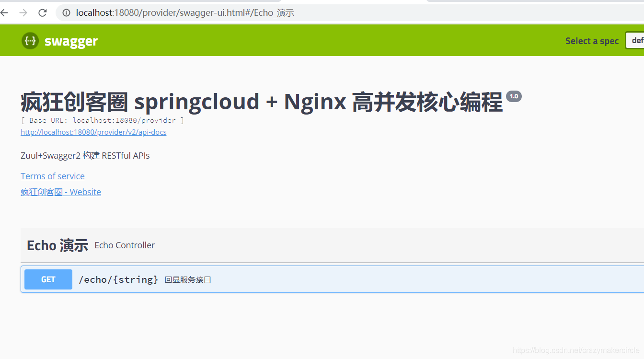Click the 1.0 version badge beside the title
This screenshot has width=644, height=359.
click(514, 96)
